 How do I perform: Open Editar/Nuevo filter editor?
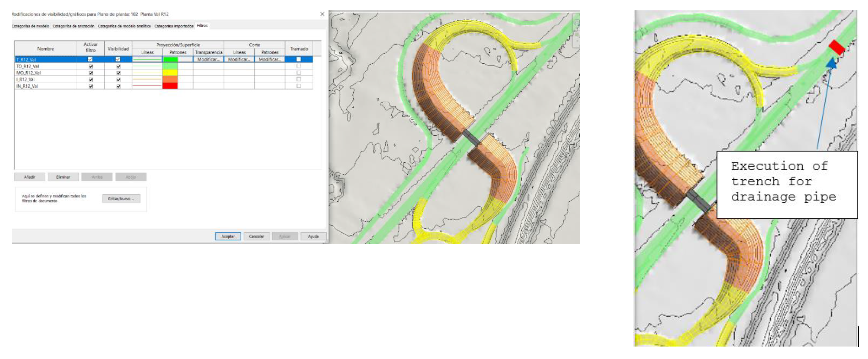[121, 199]
